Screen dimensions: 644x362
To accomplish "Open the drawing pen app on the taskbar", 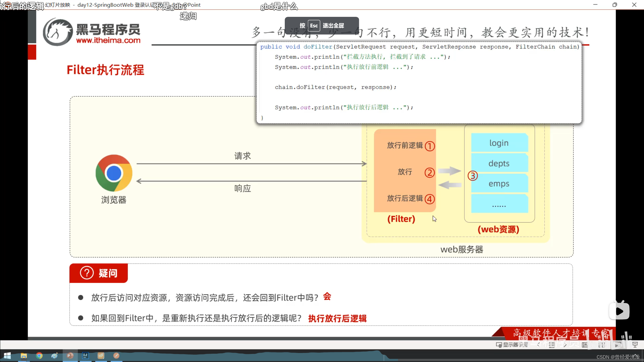I will point(116,356).
